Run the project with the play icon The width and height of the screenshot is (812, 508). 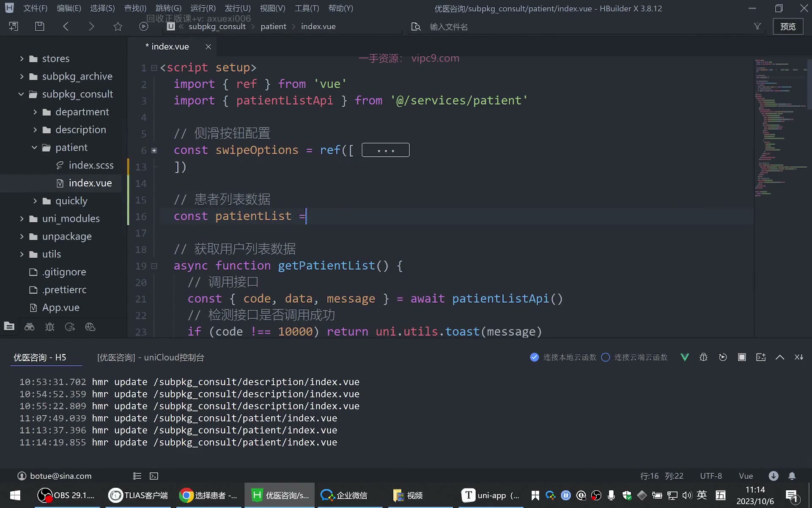[x=144, y=26]
